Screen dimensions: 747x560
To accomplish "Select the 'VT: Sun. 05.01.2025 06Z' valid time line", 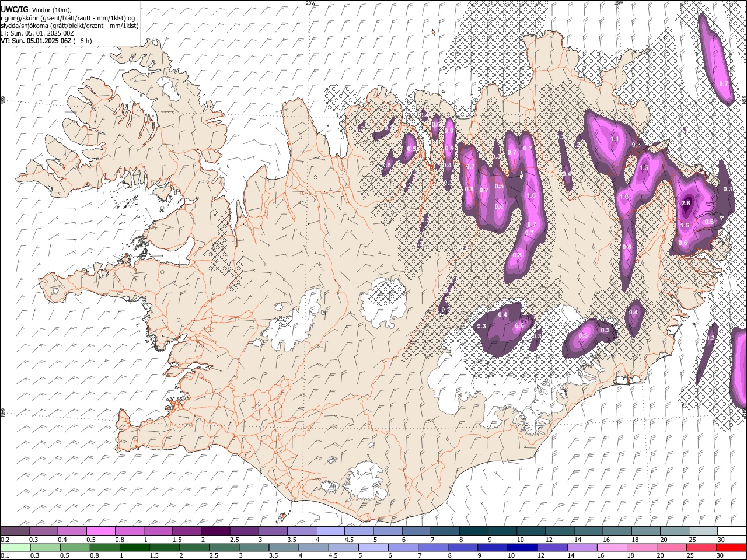I will (x=46, y=41).
